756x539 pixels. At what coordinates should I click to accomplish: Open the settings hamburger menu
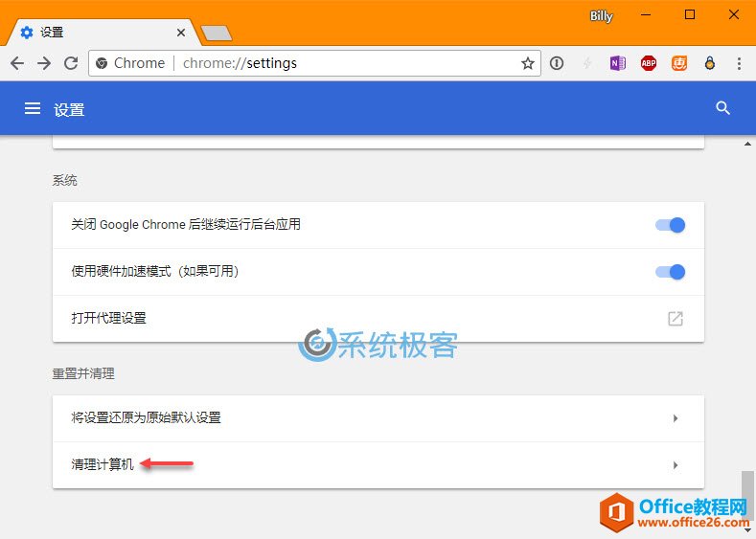pos(33,108)
